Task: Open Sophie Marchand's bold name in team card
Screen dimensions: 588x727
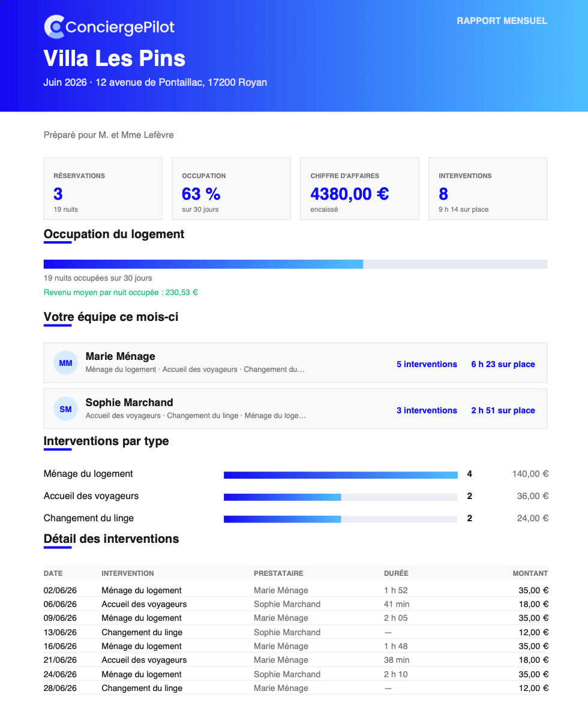Action: (130, 402)
